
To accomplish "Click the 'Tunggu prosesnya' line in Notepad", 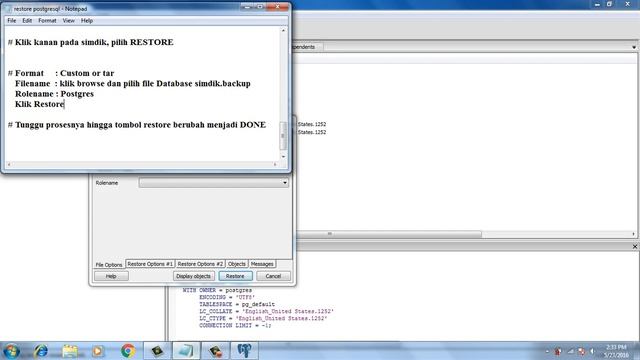I will (x=137, y=125).
